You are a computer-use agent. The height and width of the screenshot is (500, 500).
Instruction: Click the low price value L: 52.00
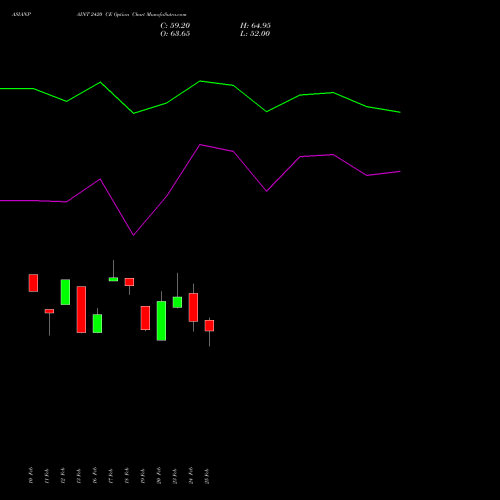coord(255,34)
